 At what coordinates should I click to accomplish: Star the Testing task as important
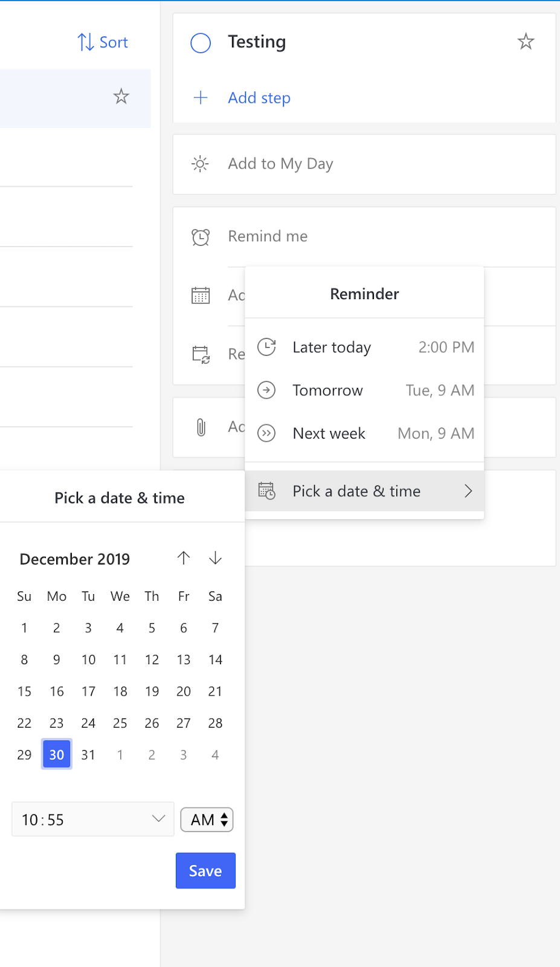[526, 42]
